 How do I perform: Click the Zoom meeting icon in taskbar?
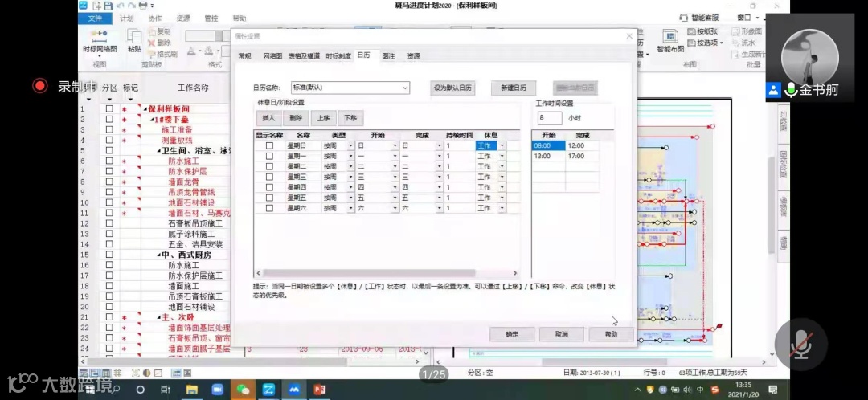[218, 390]
